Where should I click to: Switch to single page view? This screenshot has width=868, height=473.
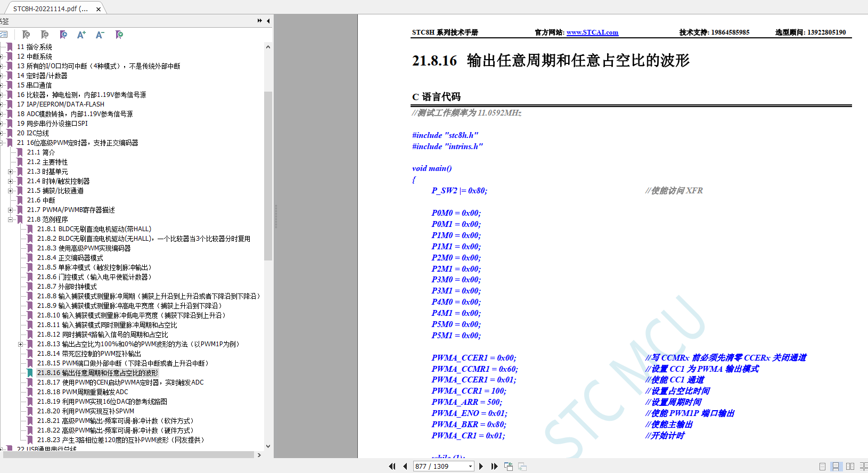[822, 466]
